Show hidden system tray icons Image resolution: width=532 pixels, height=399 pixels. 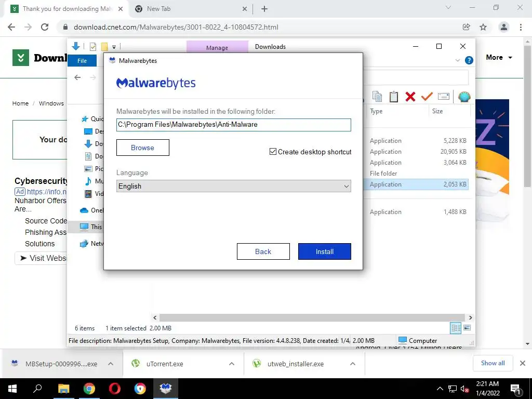tap(440, 389)
